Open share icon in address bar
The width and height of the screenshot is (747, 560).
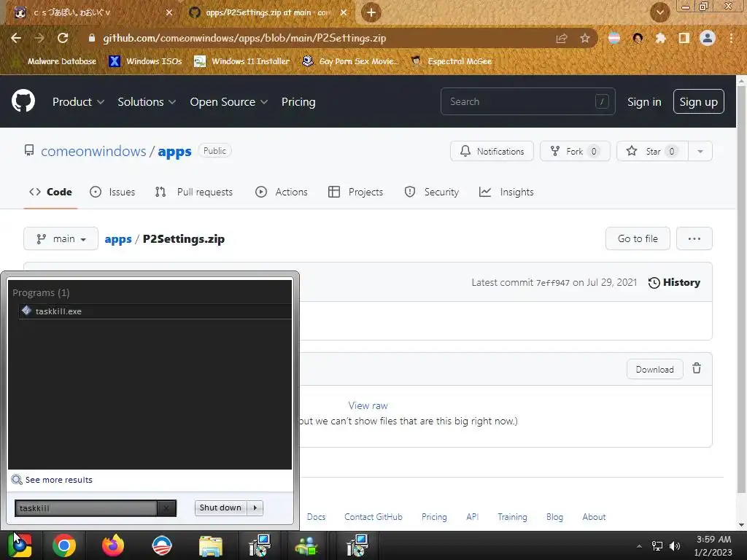coord(562,38)
